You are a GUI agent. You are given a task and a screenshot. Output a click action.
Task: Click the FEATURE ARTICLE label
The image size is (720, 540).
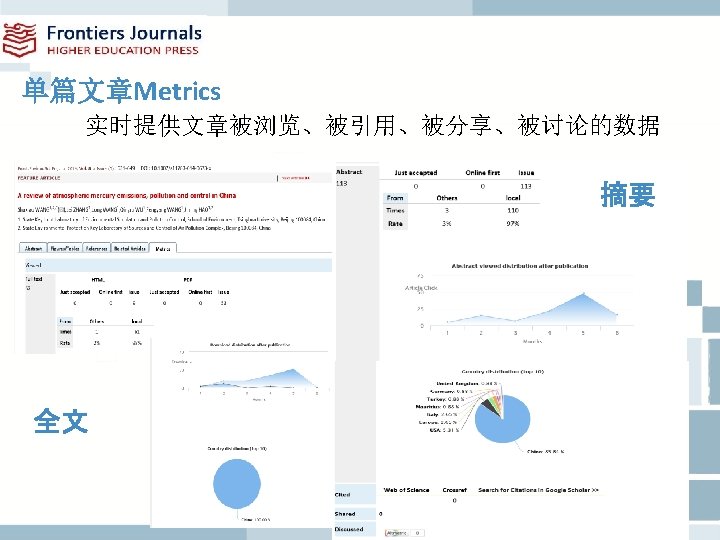39,178
